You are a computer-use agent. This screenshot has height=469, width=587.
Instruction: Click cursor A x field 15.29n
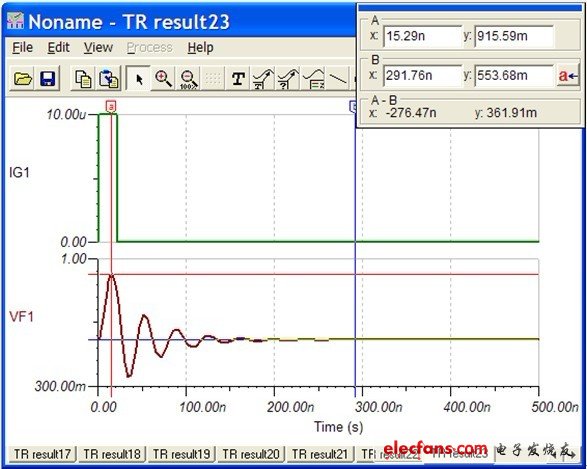[x=423, y=36]
